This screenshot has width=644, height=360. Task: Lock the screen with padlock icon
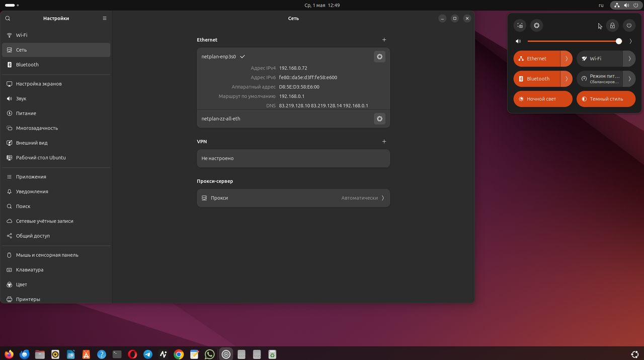612,26
